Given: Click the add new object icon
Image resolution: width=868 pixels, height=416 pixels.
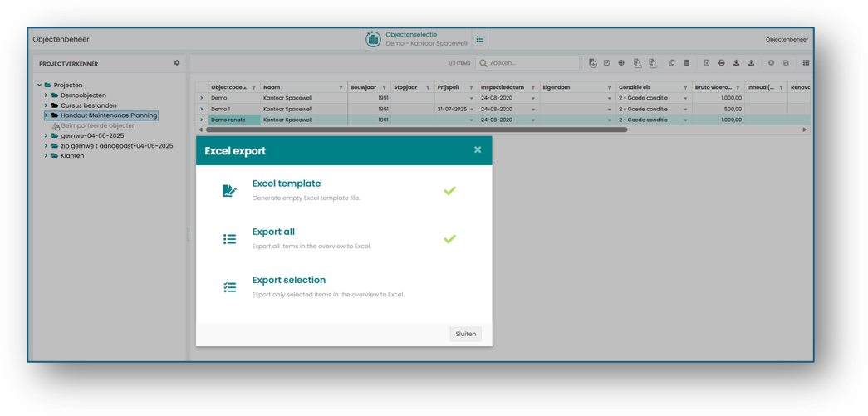Looking at the screenshot, I should [x=592, y=63].
